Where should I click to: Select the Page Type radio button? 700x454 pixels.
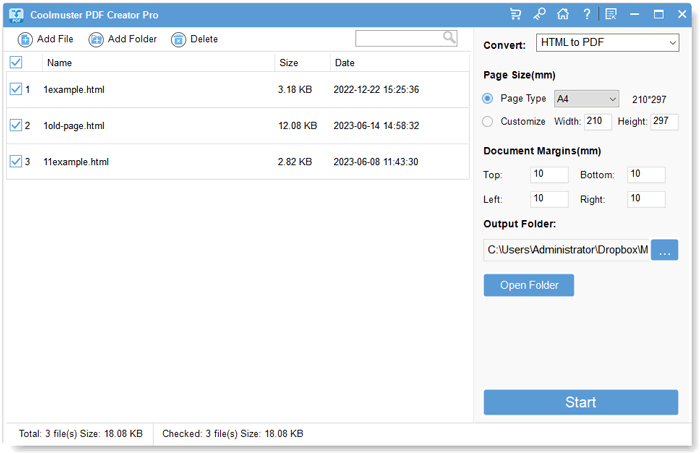(488, 99)
